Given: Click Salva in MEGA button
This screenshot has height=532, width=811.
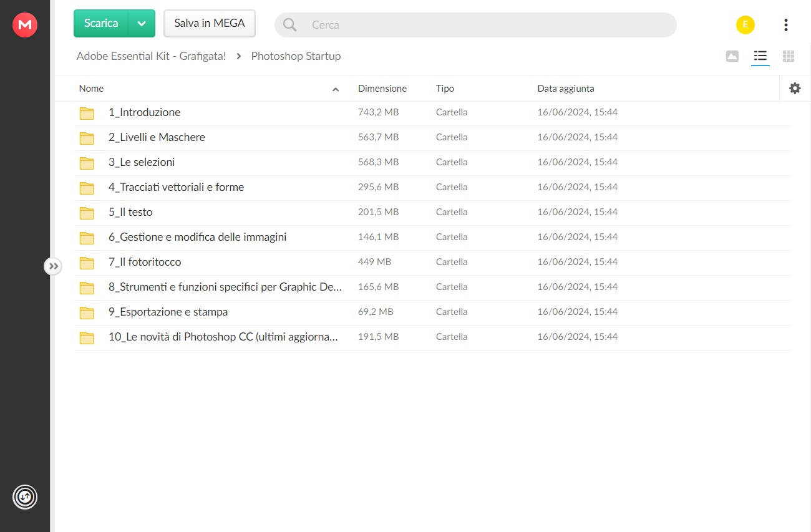Looking at the screenshot, I should coord(210,23).
